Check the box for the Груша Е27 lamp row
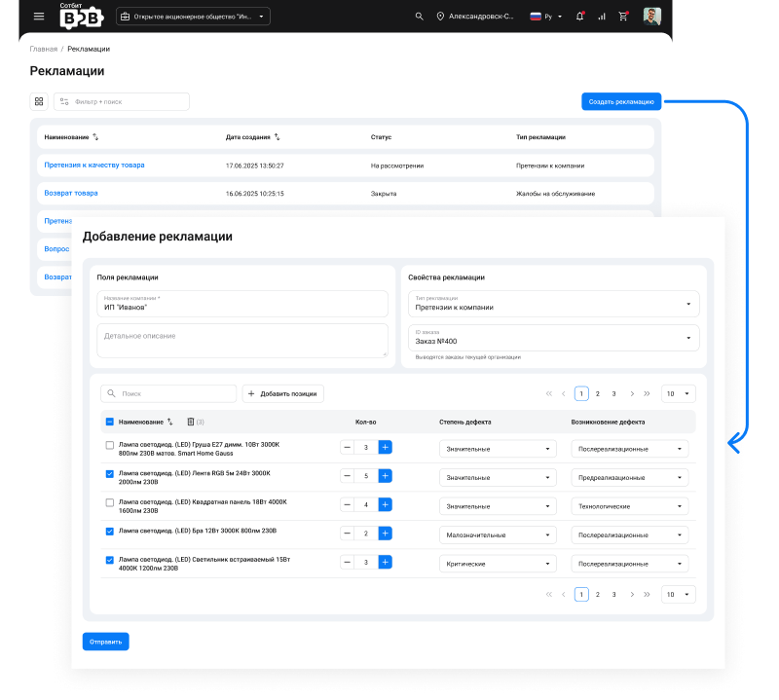The height and width of the screenshot is (700, 779). [110, 447]
